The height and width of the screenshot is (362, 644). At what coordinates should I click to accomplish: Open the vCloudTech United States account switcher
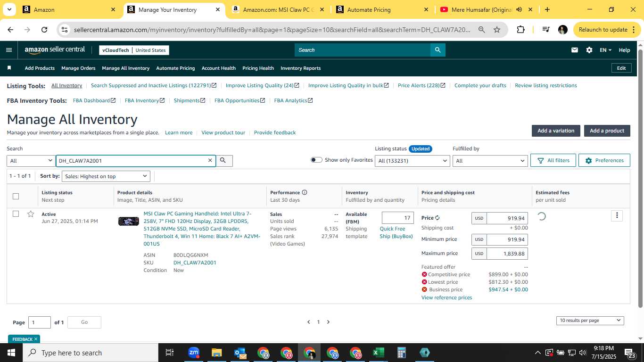[x=134, y=50]
